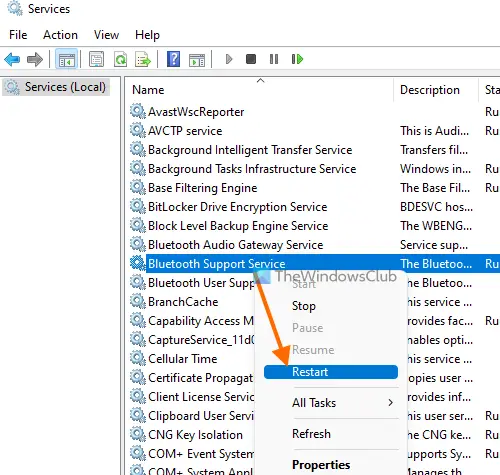
Task: Click the Stop Service square icon
Action: pyautogui.click(x=251, y=59)
